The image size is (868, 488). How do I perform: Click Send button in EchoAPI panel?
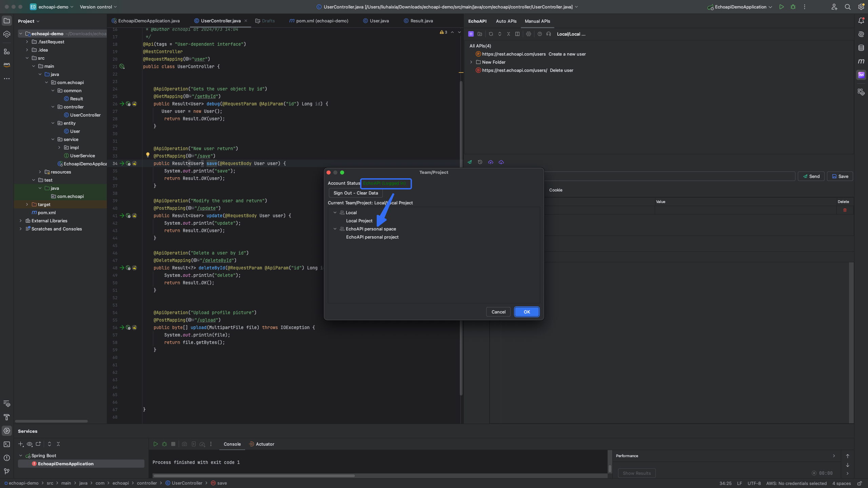click(811, 176)
